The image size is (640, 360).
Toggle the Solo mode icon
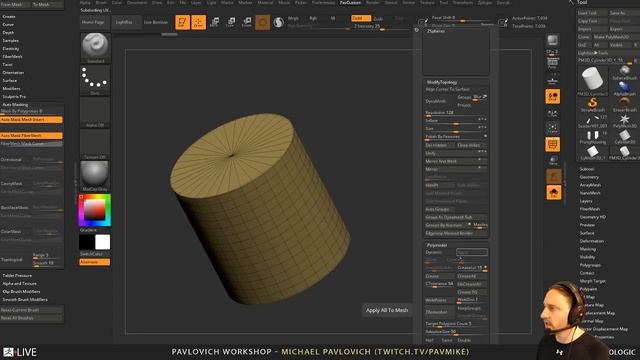(553, 193)
